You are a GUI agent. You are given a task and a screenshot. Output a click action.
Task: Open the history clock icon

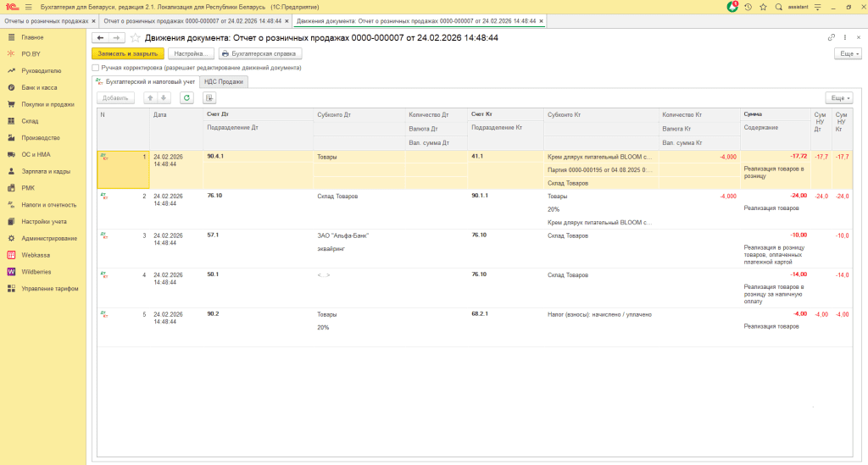pyautogui.click(x=748, y=6)
